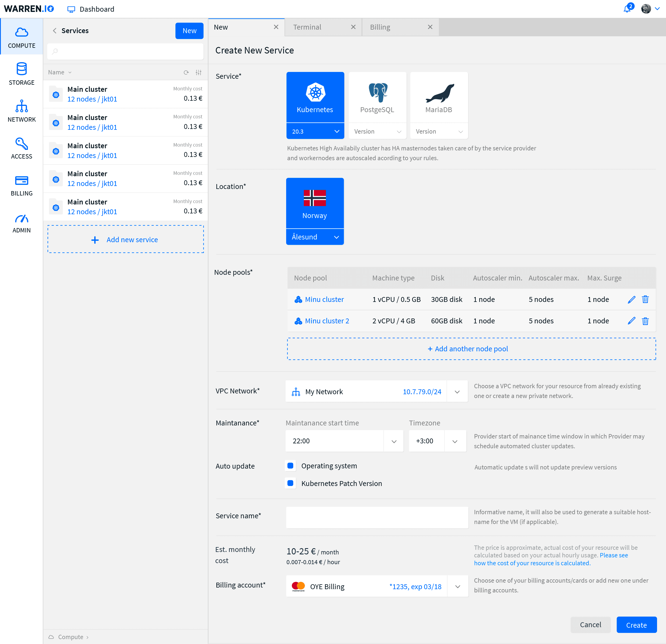Click the Dashboard monitor icon
Viewport: 666px width, 644px height.
[71, 9]
